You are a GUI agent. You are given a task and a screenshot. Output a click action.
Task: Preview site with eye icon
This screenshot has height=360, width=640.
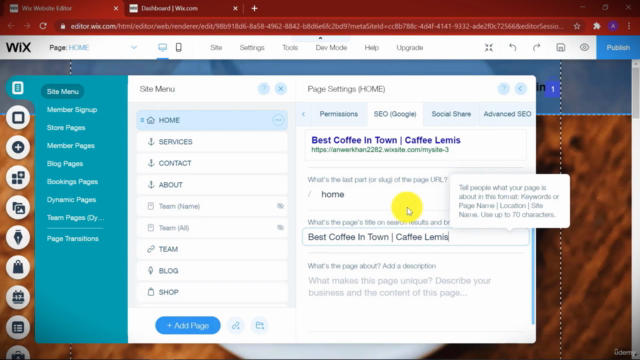click(x=584, y=47)
